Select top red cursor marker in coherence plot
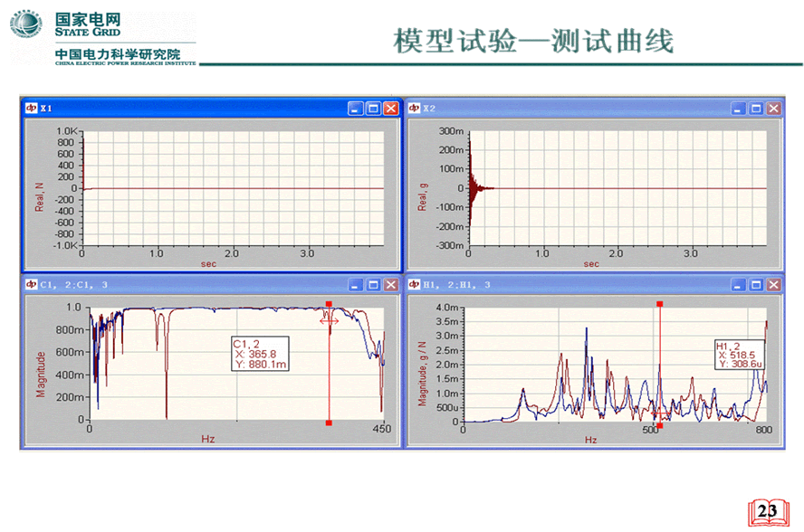 click(329, 305)
